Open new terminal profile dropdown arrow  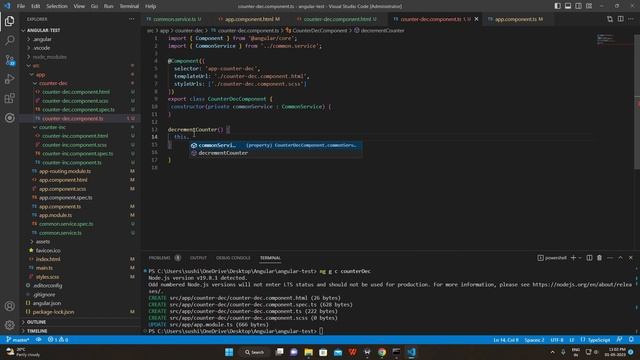pyautogui.click(x=580, y=258)
